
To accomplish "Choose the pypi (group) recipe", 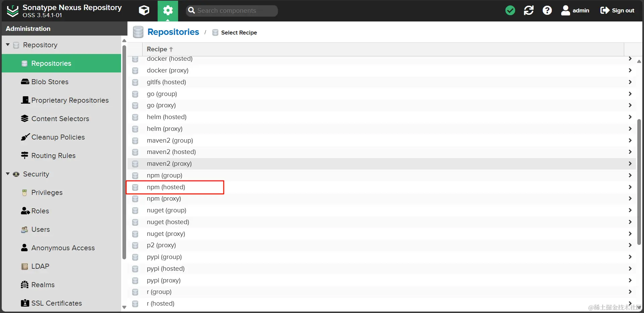I will pyautogui.click(x=382, y=257).
